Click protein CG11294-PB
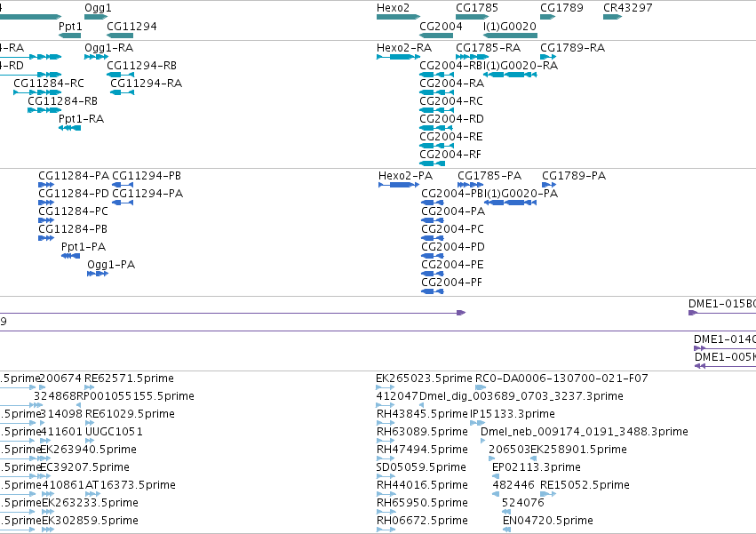756x534 pixels. pos(123,185)
